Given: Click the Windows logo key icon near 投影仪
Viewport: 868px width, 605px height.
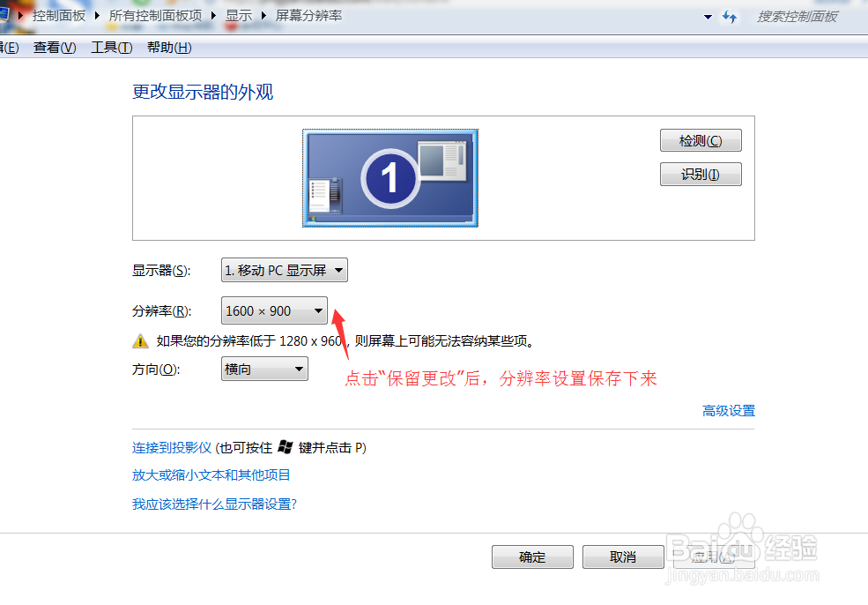Looking at the screenshot, I should click(x=284, y=447).
